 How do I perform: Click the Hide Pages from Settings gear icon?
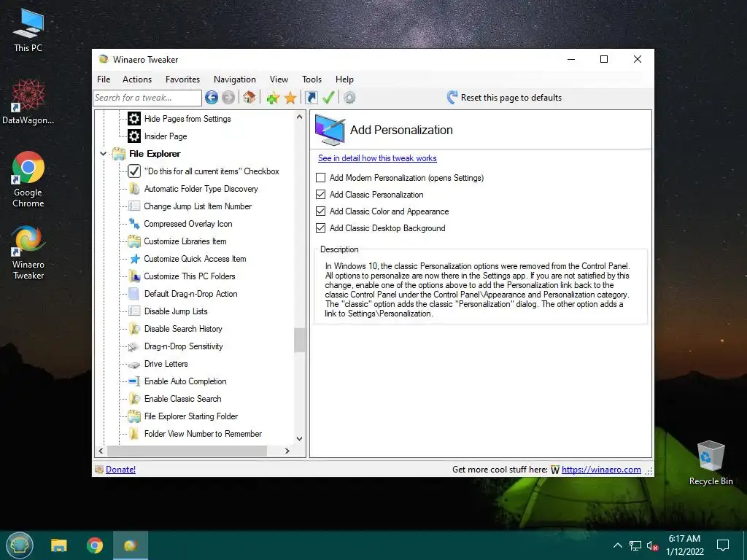[134, 119]
